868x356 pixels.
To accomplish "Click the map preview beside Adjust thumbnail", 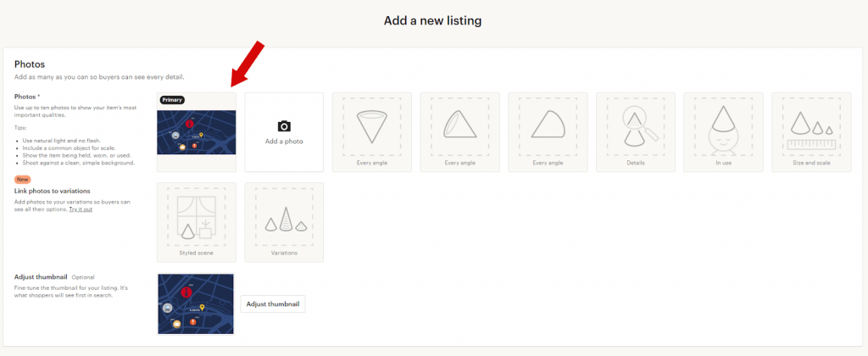I will tap(196, 303).
